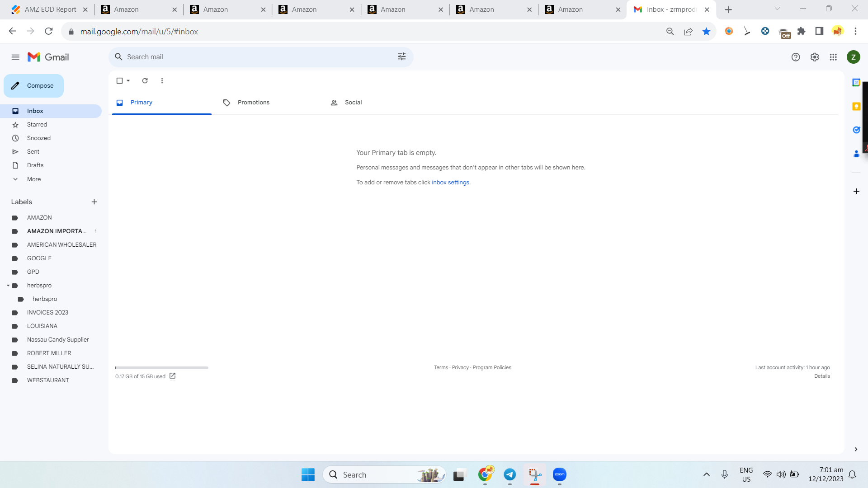Open Snipping Tool from the taskbar

pos(535,474)
